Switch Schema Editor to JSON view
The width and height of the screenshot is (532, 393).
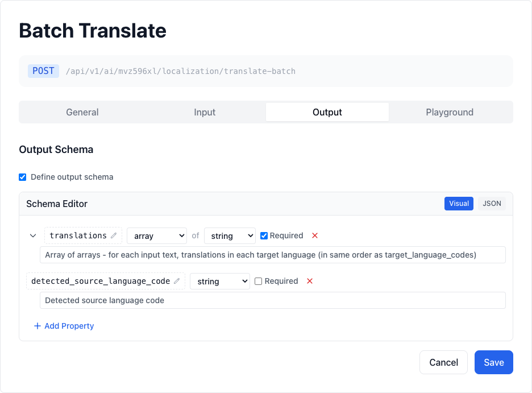[x=491, y=203]
